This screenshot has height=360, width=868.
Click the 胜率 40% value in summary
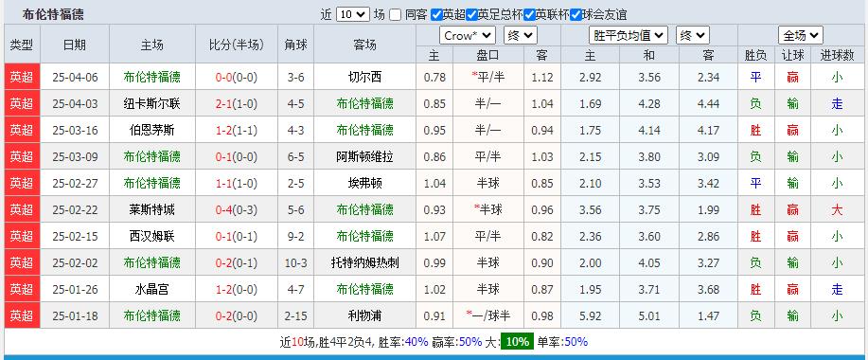416,342
